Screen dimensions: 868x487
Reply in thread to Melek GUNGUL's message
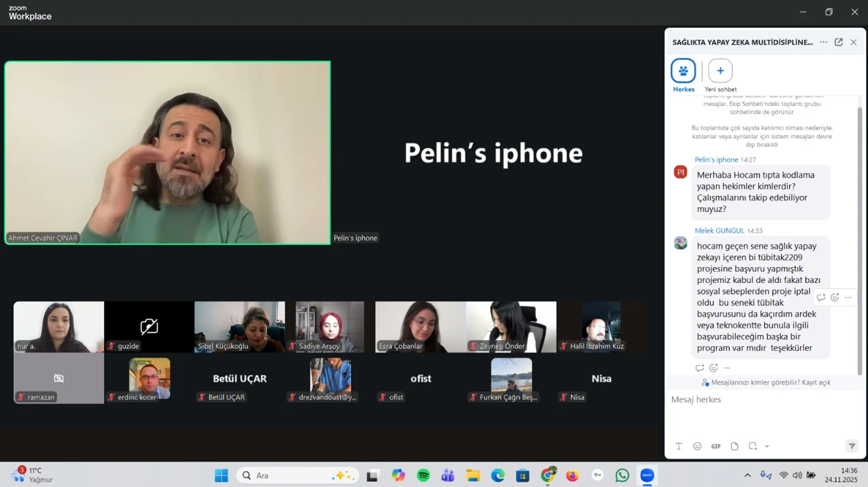click(821, 297)
